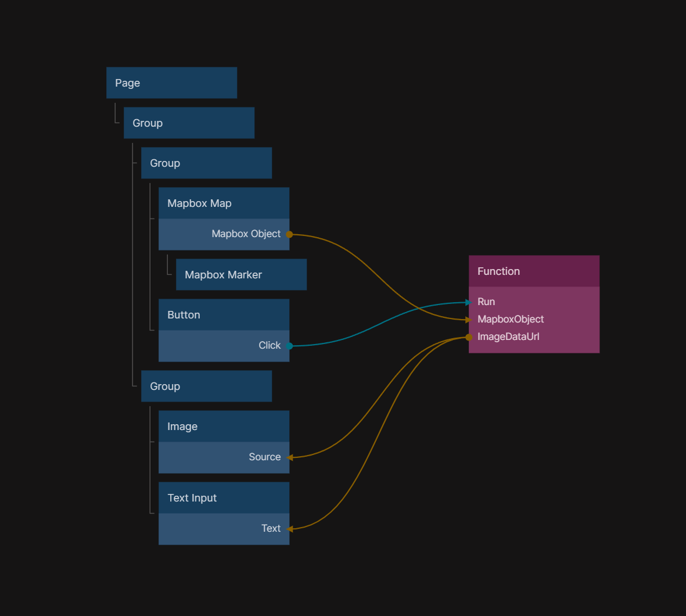Click the Click signal row on Button

224,346
